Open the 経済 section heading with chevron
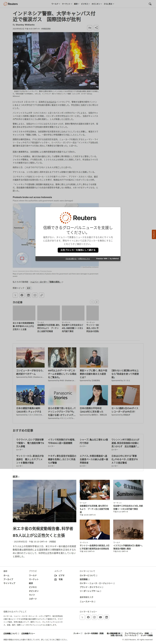Image resolution: width=156 pixels, height=644 pixels. (16, 477)
